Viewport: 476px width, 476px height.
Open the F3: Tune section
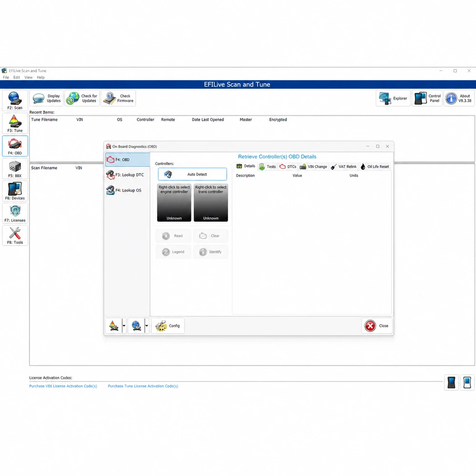pos(15,123)
